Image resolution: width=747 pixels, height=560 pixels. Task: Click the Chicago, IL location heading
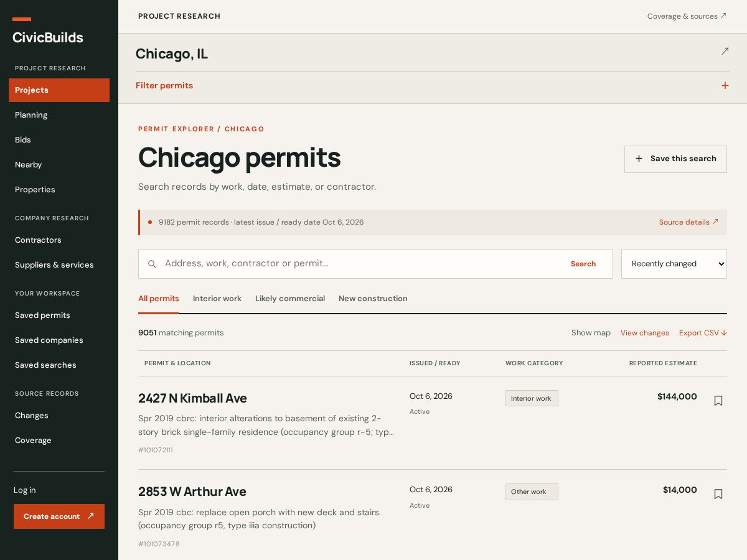coord(172,54)
